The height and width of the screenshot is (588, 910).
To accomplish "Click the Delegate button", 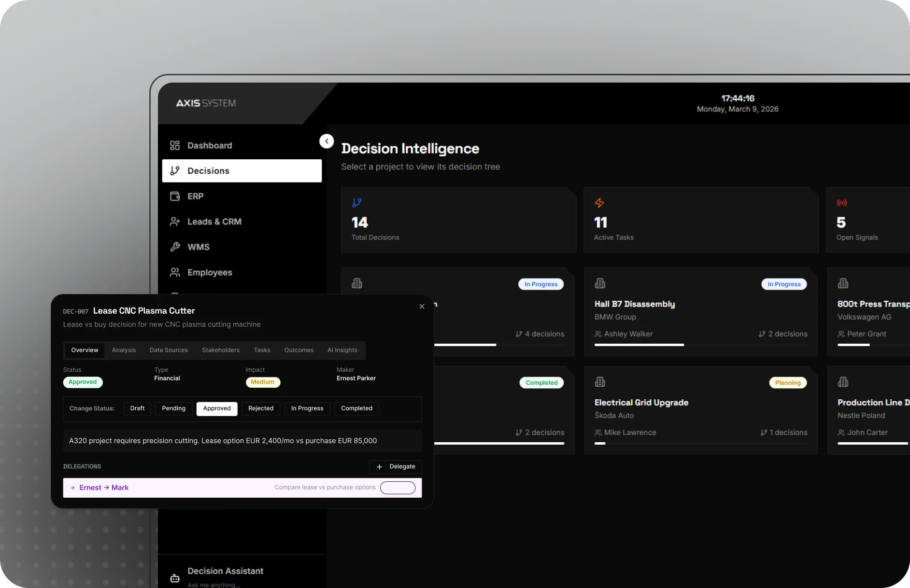I will point(395,466).
